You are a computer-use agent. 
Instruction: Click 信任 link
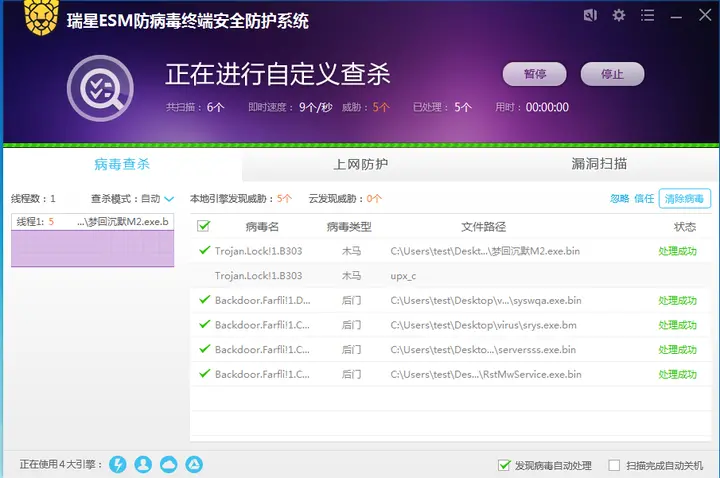click(x=644, y=198)
